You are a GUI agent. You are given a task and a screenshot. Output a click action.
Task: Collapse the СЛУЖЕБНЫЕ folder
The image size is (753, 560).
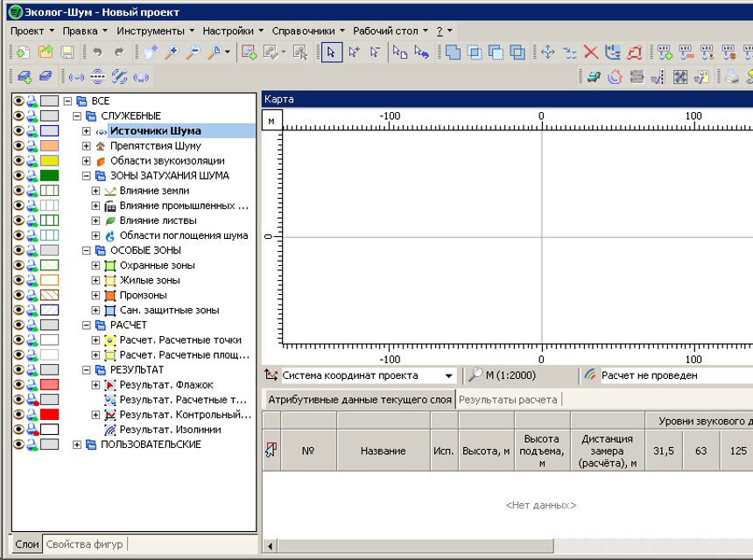[x=77, y=116]
